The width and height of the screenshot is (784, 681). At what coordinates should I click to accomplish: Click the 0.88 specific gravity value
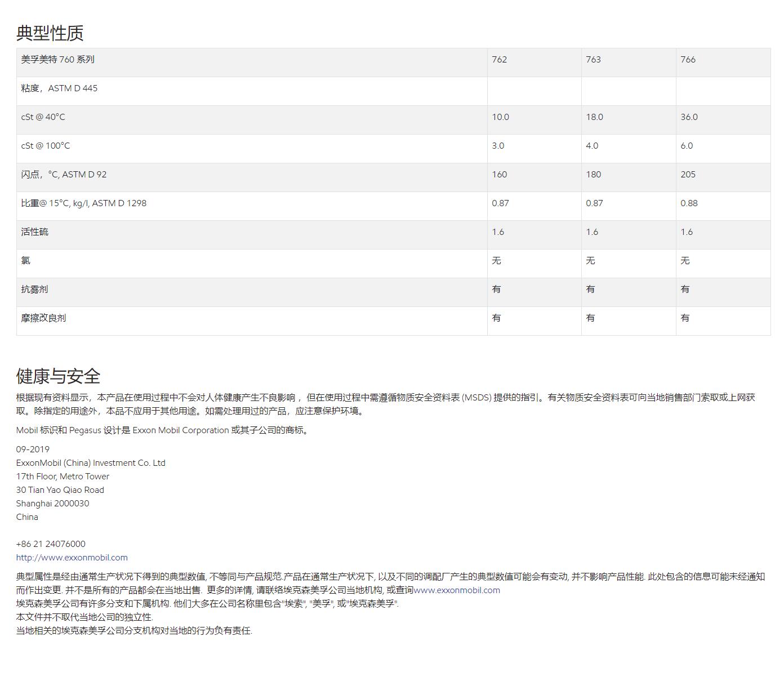(689, 203)
